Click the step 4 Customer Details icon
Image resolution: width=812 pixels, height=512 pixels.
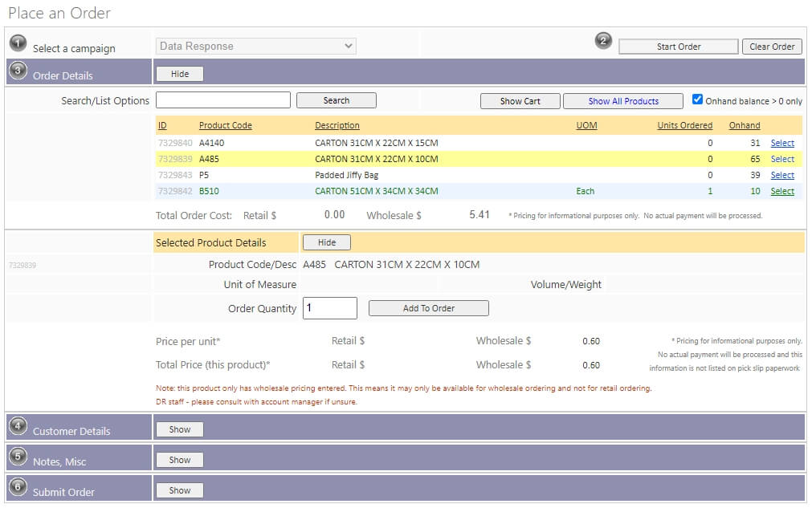18,425
